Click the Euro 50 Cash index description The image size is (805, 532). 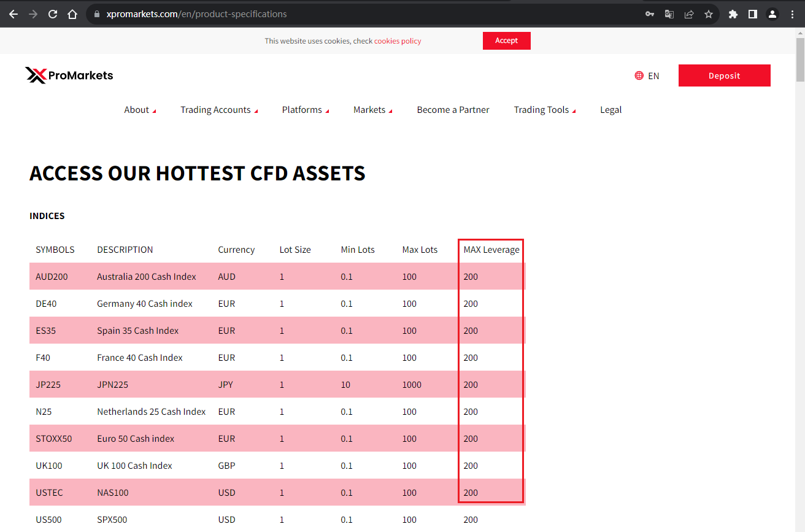pyautogui.click(x=136, y=439)
